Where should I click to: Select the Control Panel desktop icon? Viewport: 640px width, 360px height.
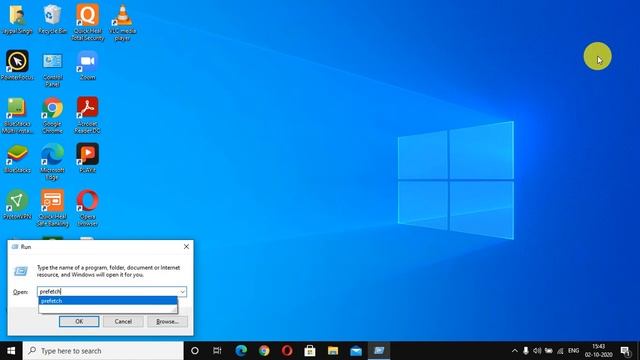point(52,69)
